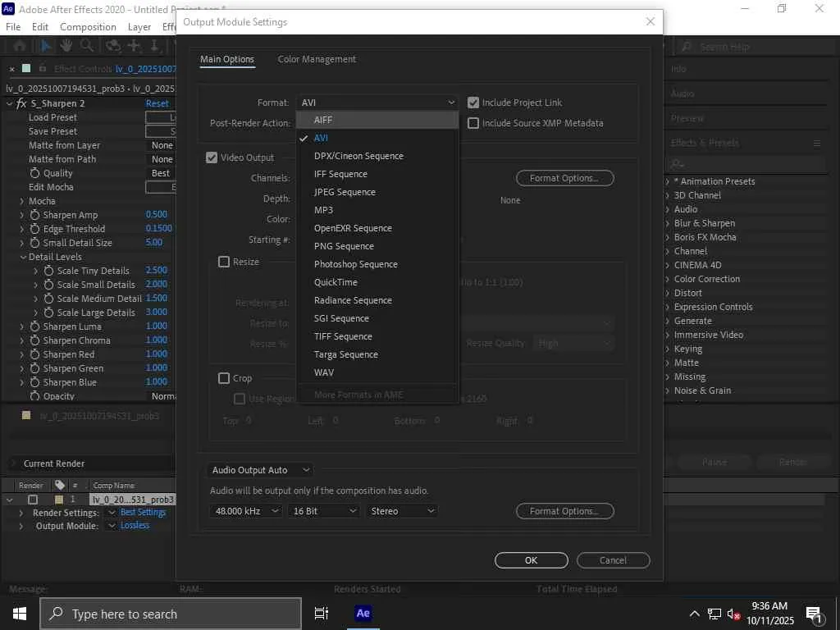Open Audio Output Auto dropdown

click(260, 470)
